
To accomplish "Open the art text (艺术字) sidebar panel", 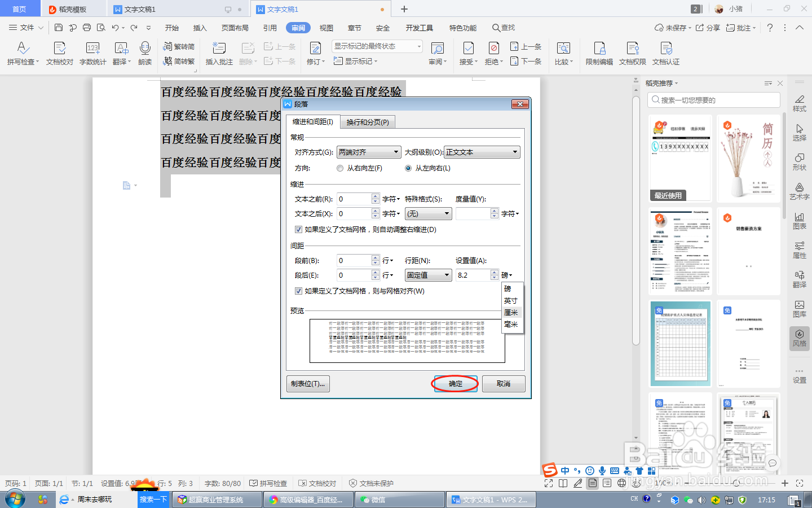I will point(799,191).
